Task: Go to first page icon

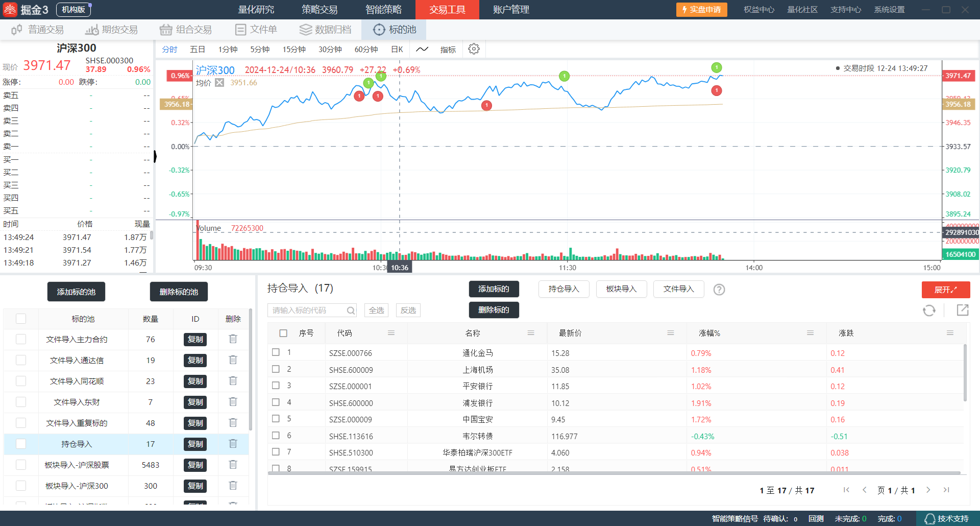Action: click(x=846, y=490)
